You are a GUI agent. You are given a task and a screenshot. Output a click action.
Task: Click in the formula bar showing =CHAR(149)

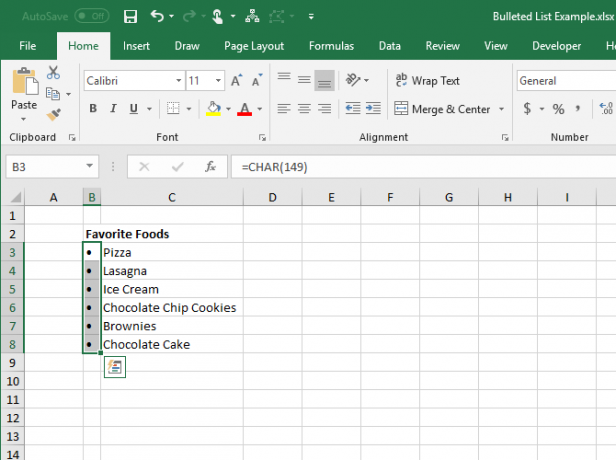(x=424, y=167)
